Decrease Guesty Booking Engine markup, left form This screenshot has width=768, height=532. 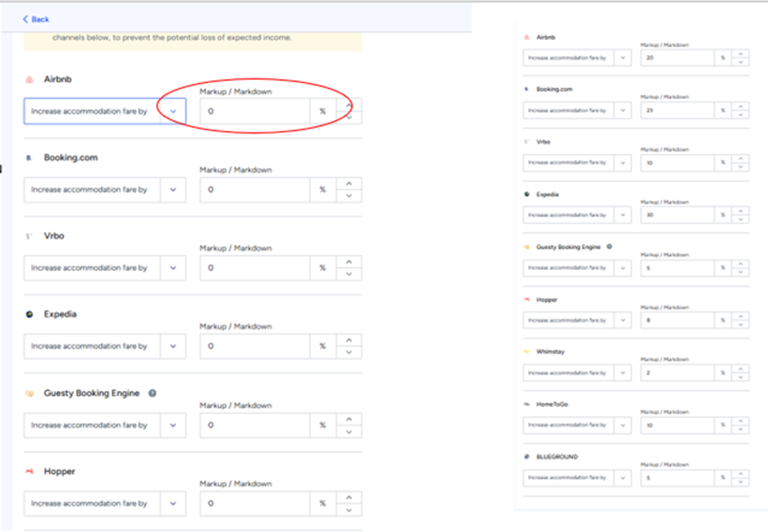coord(349,432)
